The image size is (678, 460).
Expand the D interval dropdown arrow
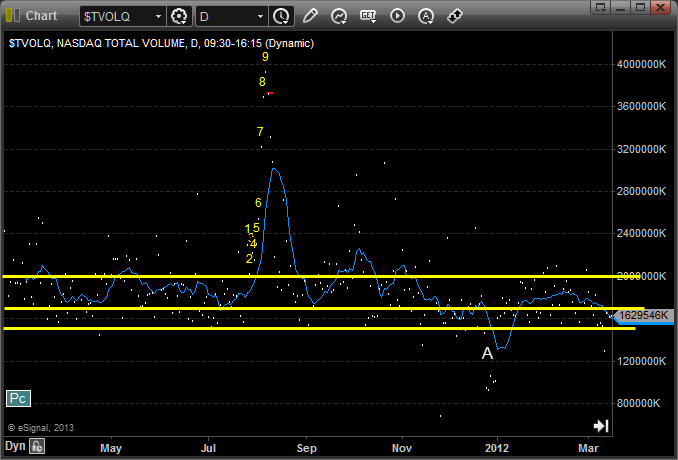coord(261,17)
